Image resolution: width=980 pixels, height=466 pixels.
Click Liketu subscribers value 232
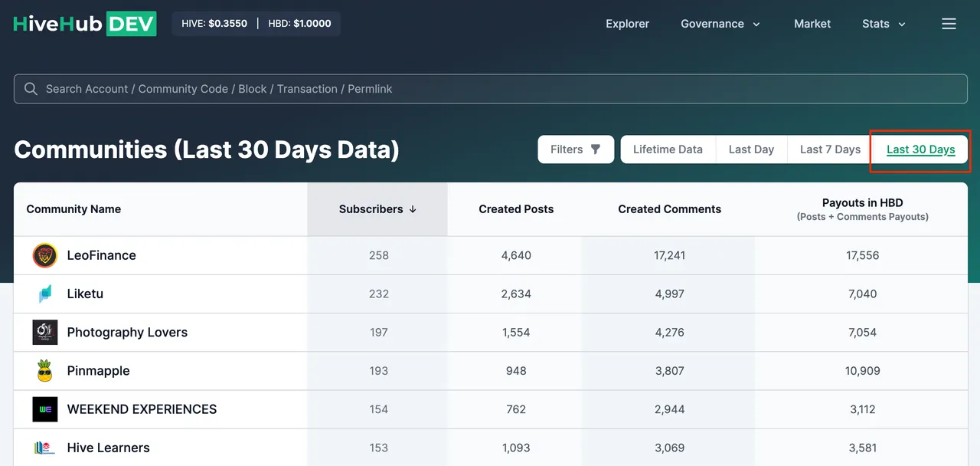tap(379, 294)
